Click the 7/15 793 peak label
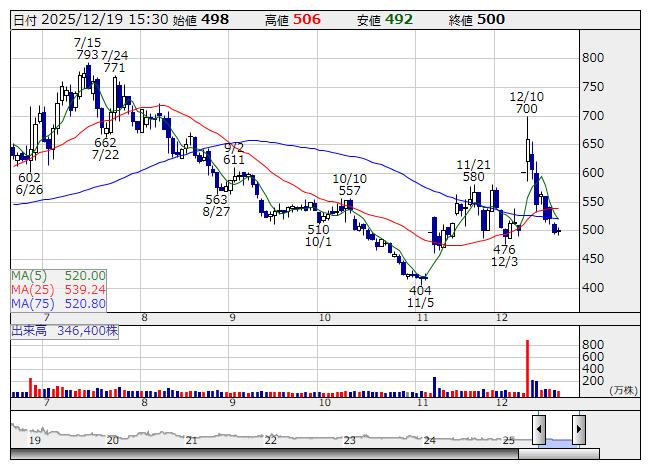This screenshot has width=653, height=470. pos(87,49)
